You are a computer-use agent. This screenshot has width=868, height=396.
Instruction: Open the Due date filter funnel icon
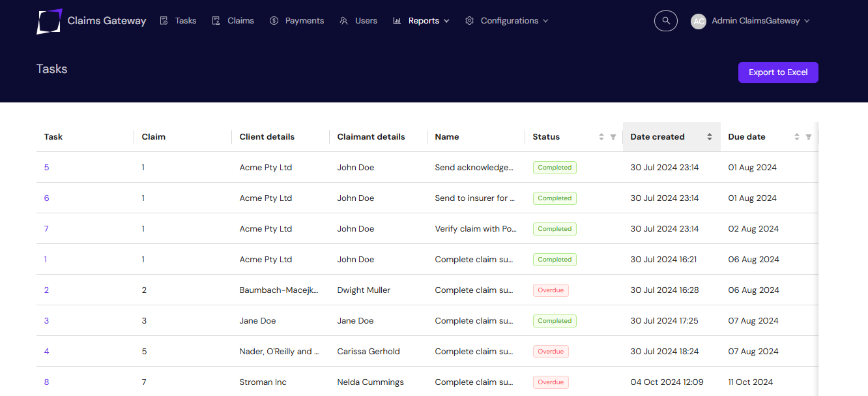[x=809, y=137]
